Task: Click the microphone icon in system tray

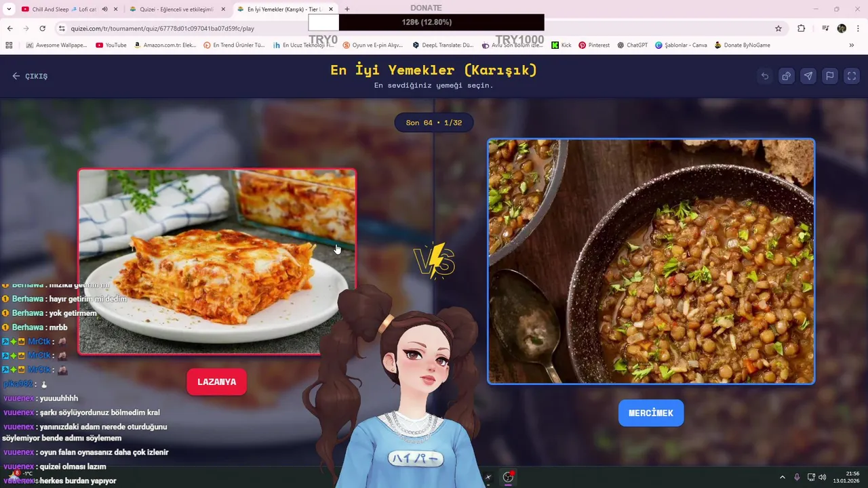Action: (x=797, y=477)
